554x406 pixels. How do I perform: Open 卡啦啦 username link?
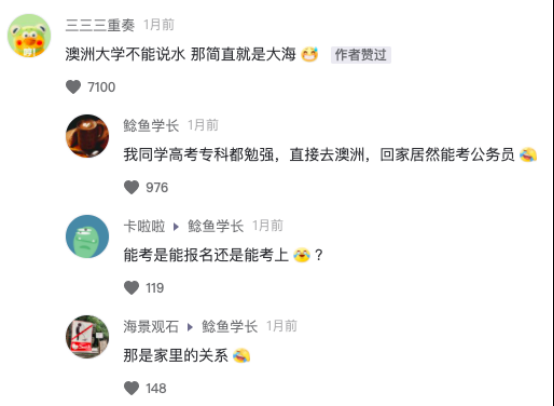pyautogui.click(x=144, y=226)
